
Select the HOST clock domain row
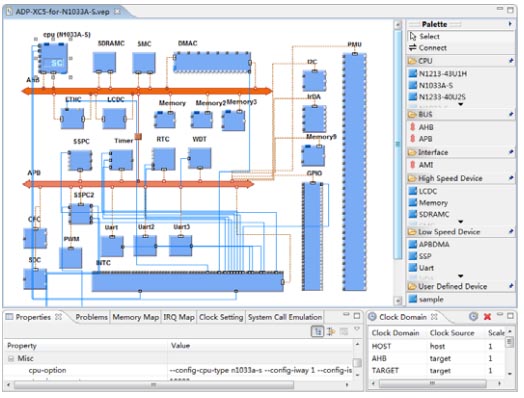click(x=436, y=346)
